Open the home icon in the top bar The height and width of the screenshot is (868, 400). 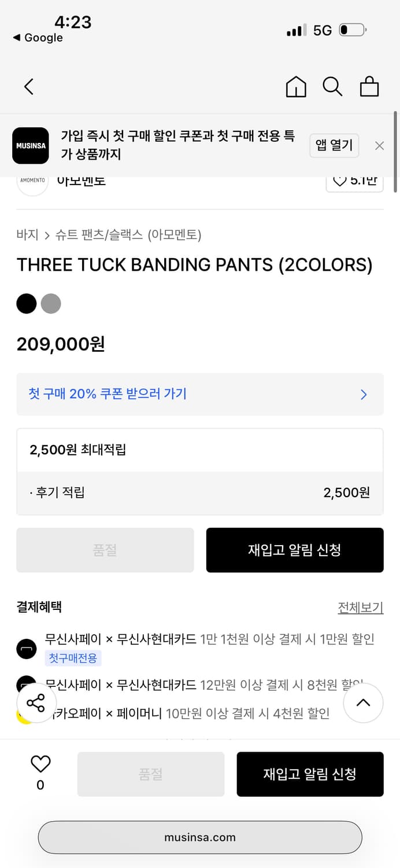(x=295, y=86)
